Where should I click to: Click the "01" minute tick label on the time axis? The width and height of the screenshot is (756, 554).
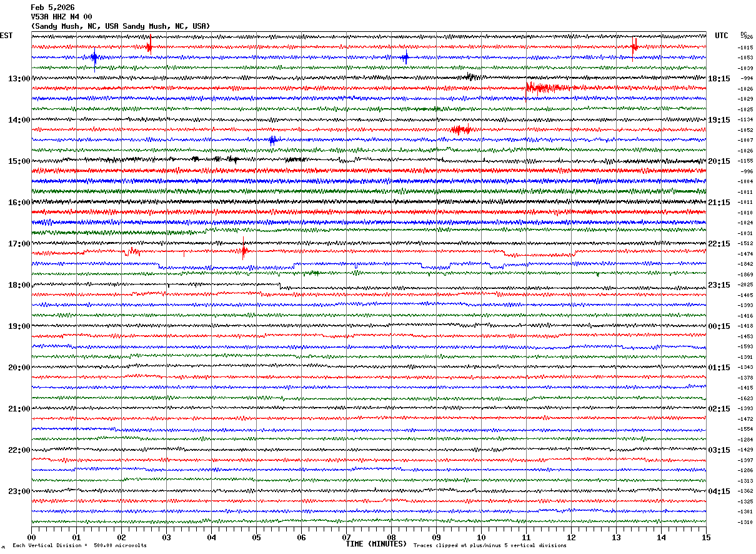tap(76, 537)
